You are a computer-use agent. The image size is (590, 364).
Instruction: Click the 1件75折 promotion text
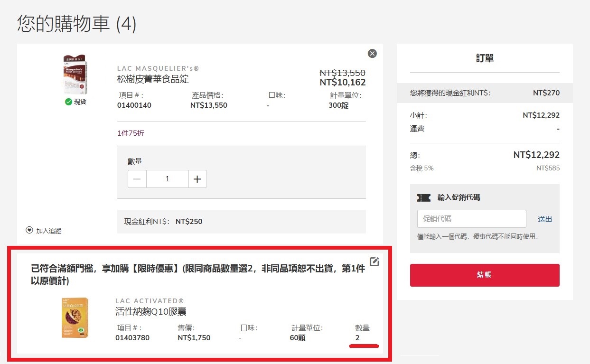(x=131, y=133)
